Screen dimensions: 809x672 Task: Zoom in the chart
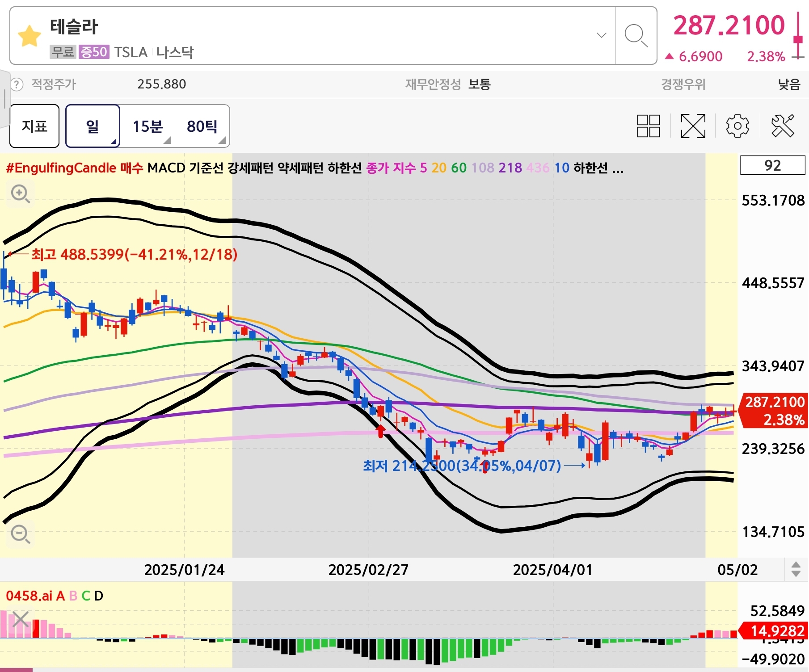tap(20, 194)
